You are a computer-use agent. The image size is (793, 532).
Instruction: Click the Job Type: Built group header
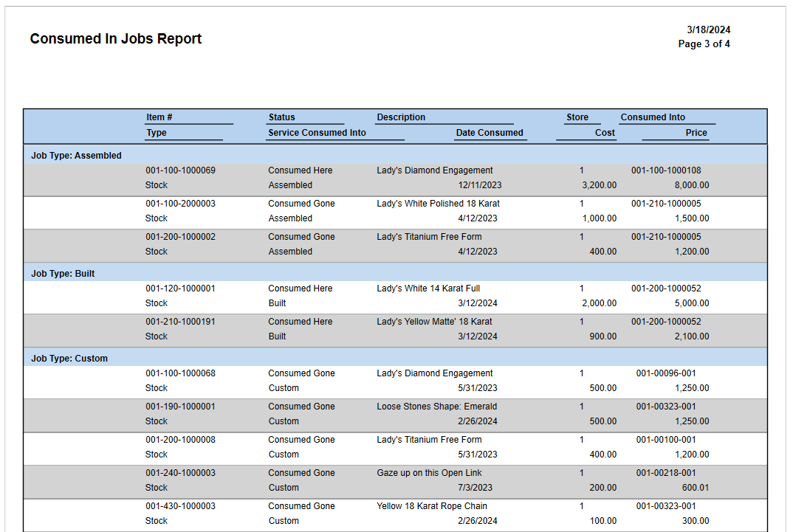[x=63, y=274]
